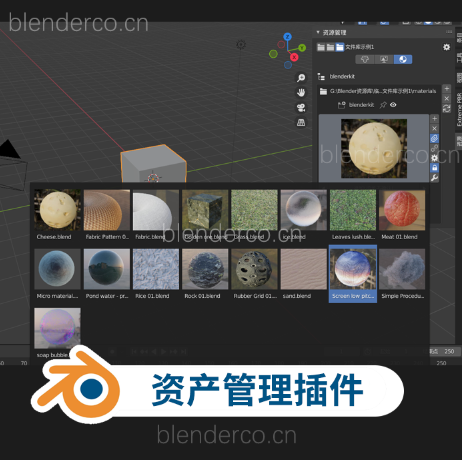
Task: Click the blenderkit category tree icon
Action: pyautogui.click(x=321, y=77)
